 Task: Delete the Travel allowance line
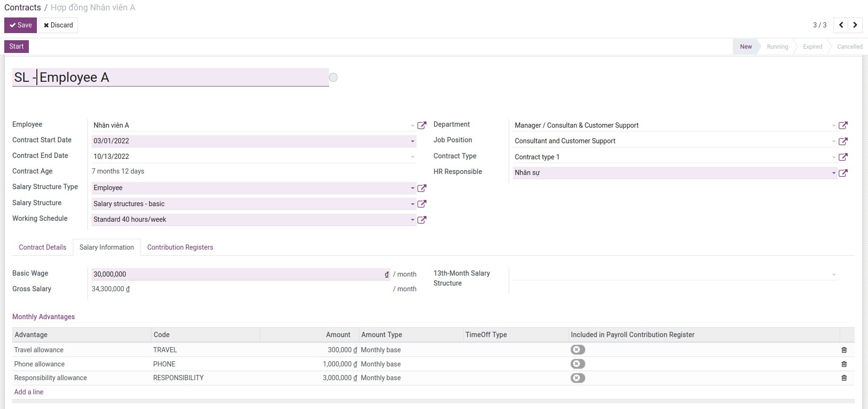pos(844,350)
